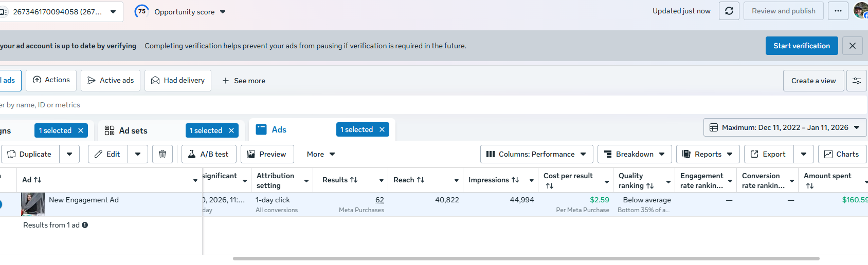Viewport: 868px width, 265px height.
Task: Remove the Ads 1 selected filter
Action: tap(382, 130)
